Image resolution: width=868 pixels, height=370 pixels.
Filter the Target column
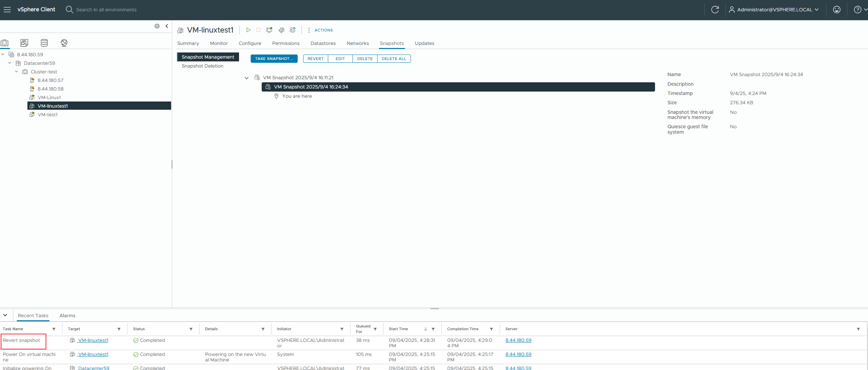tap(119, 329)
